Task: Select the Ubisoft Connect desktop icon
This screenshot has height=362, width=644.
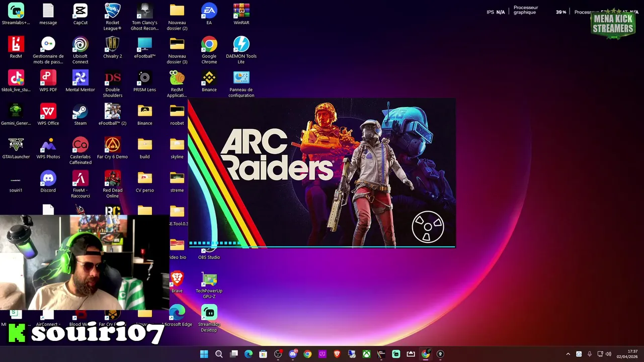Action: pos(80,50)
